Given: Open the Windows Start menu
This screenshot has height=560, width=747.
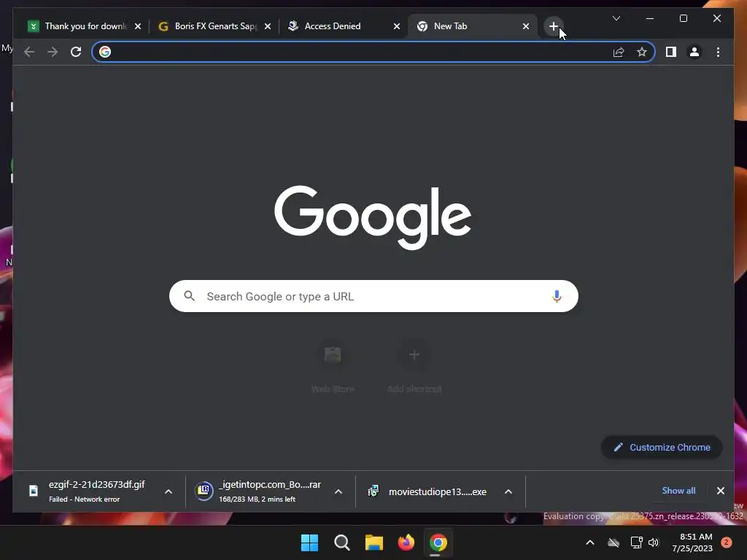Looking at the screenshot, I should 309,542.
